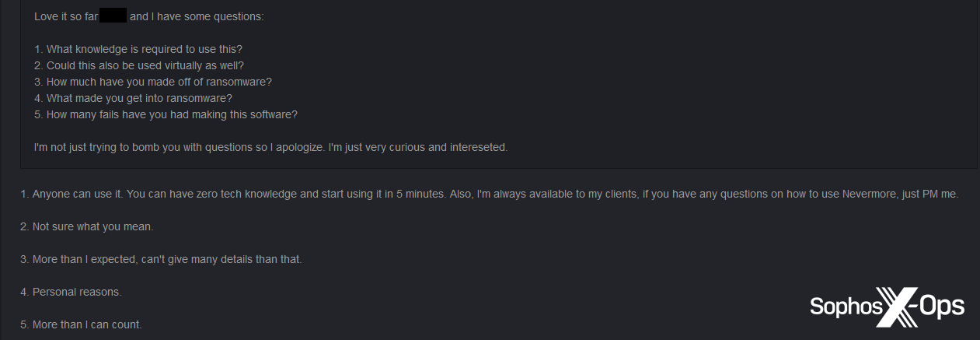Click the reply "Personal reasons."

pyautogui.click(x=71, y=292)
